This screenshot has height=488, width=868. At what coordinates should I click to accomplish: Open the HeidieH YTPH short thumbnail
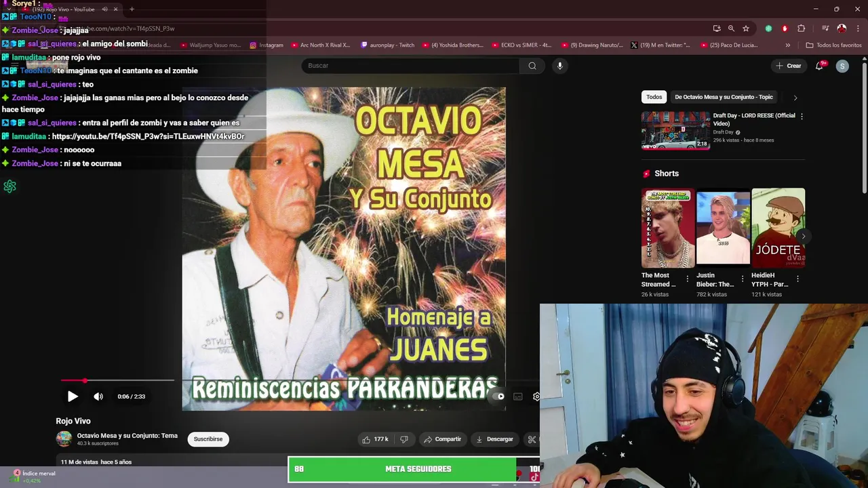(778, 226)
